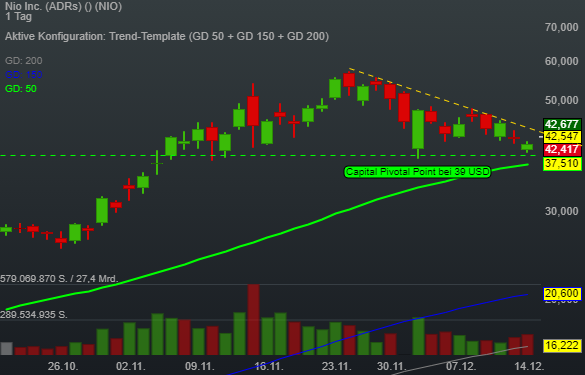This screenshot has height=375, width=585.
Task: Click the 26.10. date axis label
Action: tap(63, 366)
